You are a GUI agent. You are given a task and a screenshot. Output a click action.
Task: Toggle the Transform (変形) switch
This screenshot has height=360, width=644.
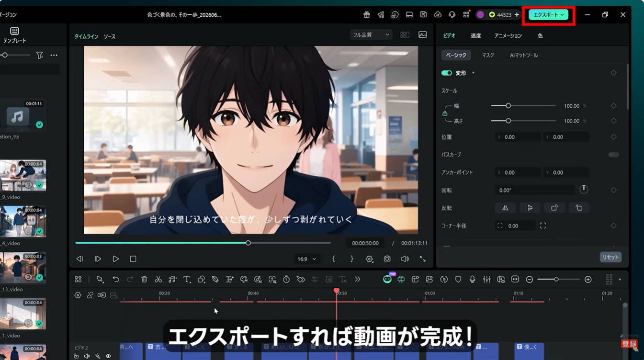[x=447, y=73]
